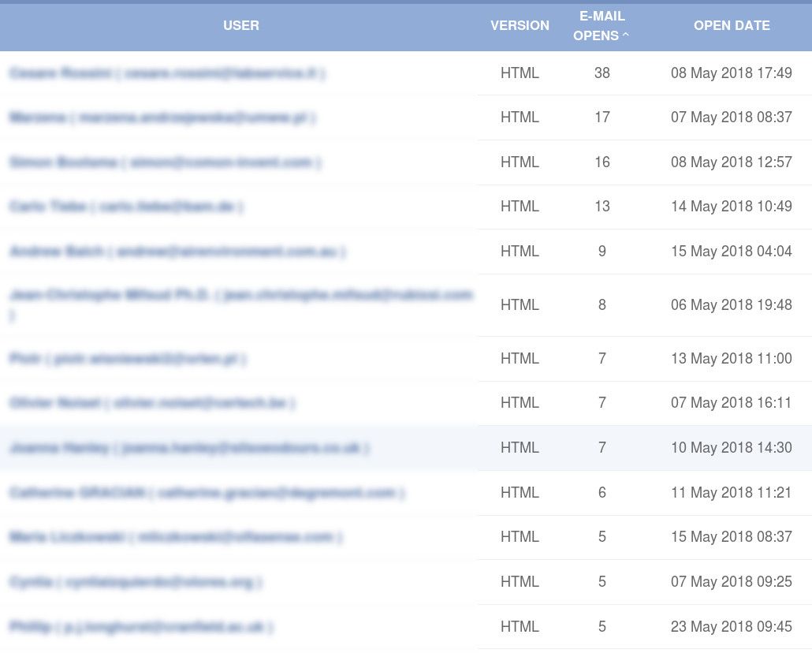This screenshot has width=812, height=653.
Task: Click HTML version in the 6-opens row
Action: coord(520,492)
